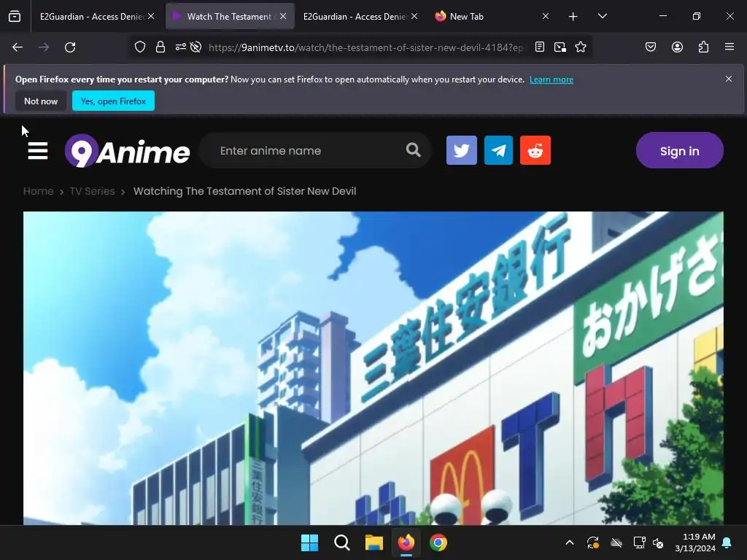
Task: Click Yes, open Firefox button
Action: 113,101
